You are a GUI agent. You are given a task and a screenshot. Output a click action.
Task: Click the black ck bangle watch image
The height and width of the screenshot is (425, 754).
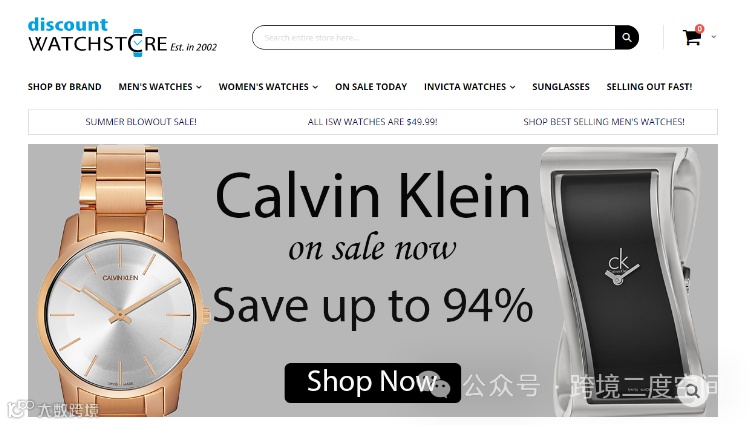[x=620, y=281]
